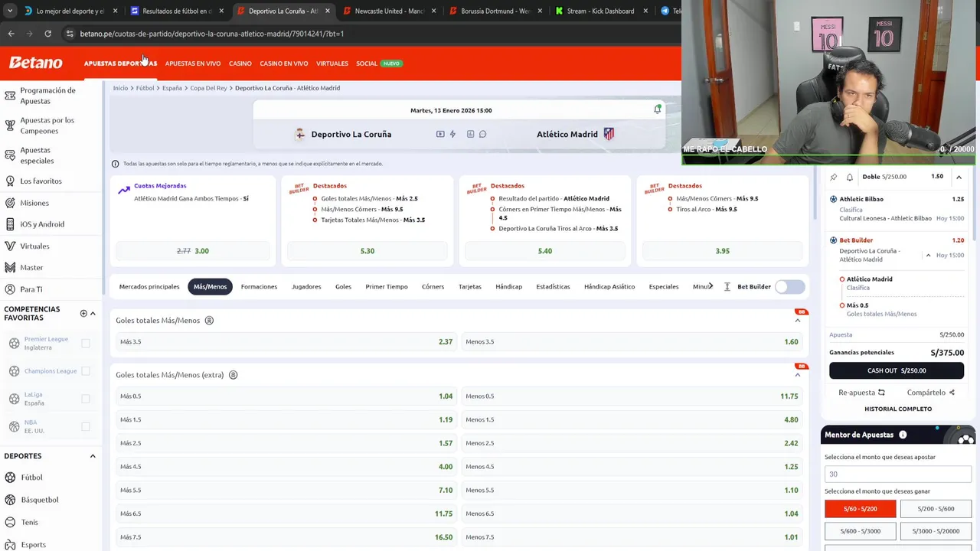The width and height of the screenshot is (980, 551).
Task: Collapse the Bet Builder selection details
Action: pos(928,256)
